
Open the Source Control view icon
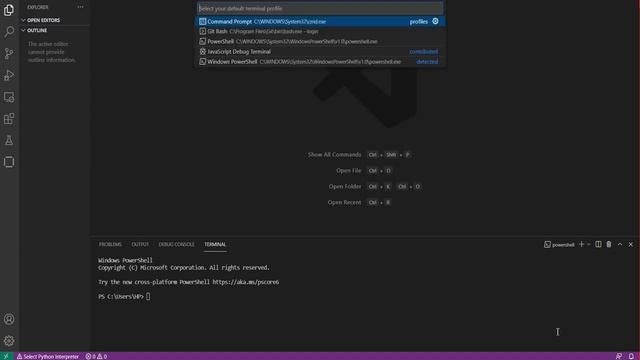click(x=9, y=53)
